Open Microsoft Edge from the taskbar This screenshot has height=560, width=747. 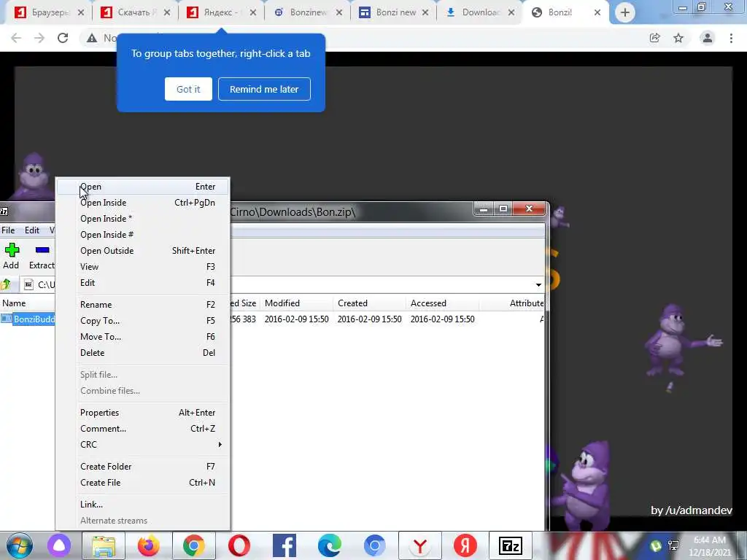click(330, 545)
